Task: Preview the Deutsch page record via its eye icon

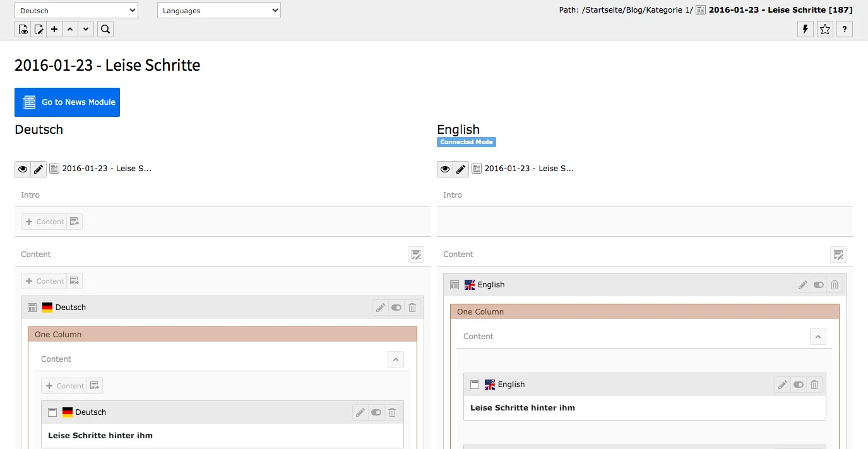Action: click(23, 169)
